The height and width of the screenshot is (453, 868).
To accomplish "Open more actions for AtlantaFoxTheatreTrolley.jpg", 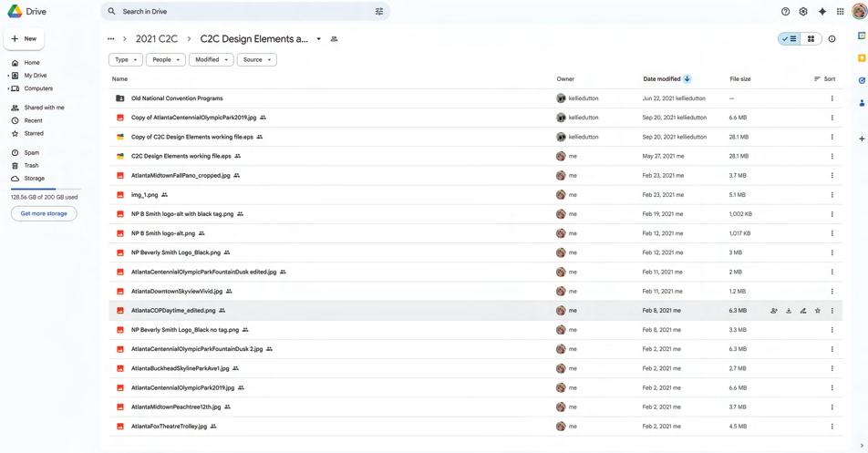I will (x=832, y=427).
